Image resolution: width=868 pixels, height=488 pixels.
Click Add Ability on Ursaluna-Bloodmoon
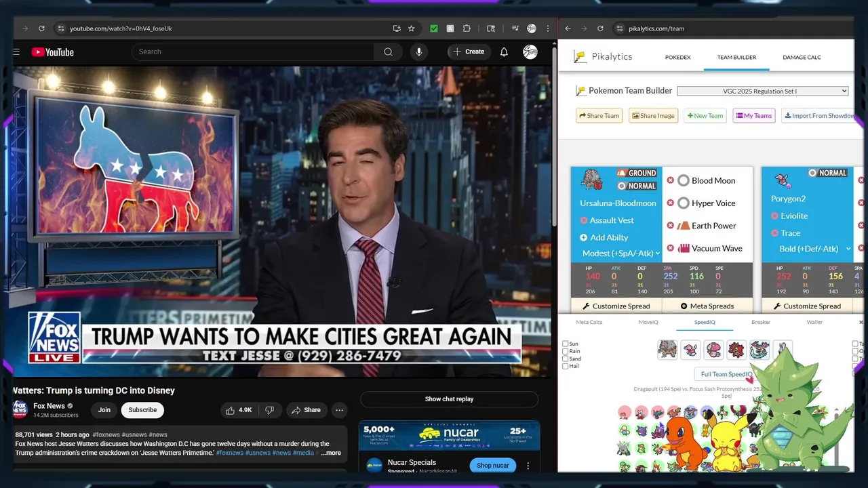604,237
